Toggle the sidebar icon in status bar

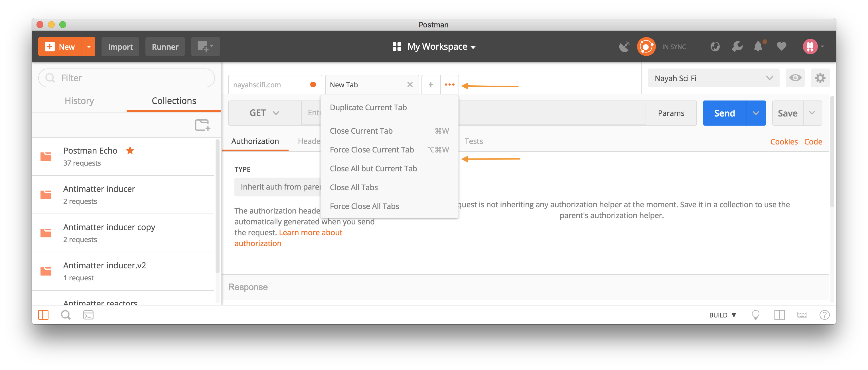tap(43, 315)
